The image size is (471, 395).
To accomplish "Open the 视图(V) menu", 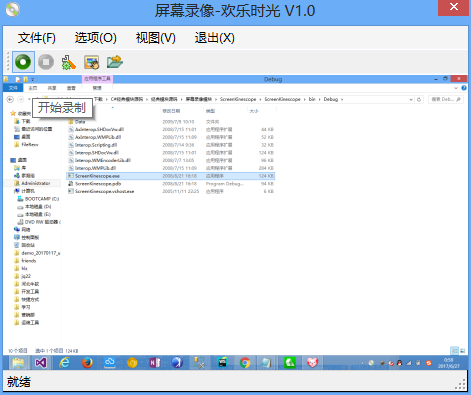I will coord(155,38).
